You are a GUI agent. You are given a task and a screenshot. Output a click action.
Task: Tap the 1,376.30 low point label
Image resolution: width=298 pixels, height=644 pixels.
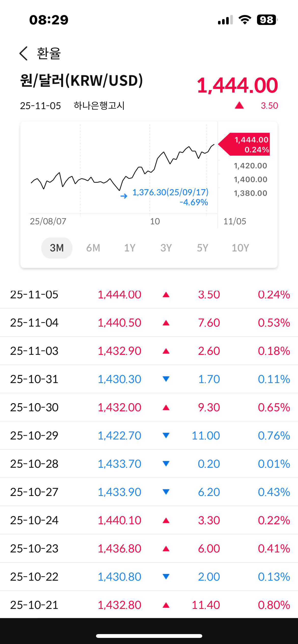coord(170,193)
